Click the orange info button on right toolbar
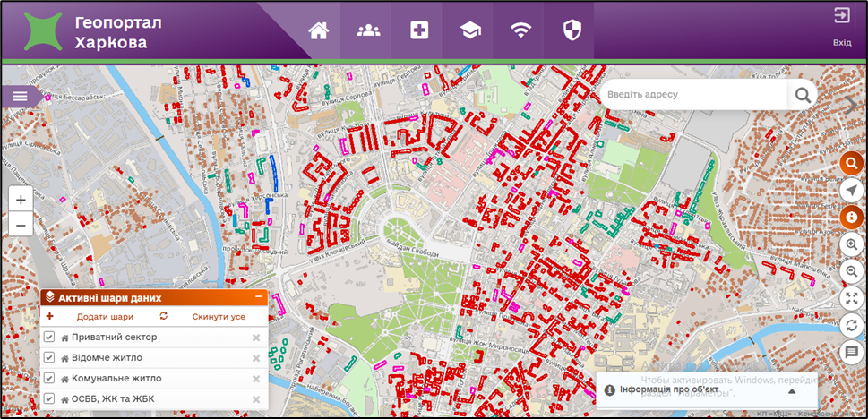The image size is (868, 419). (x=851, y=217)
